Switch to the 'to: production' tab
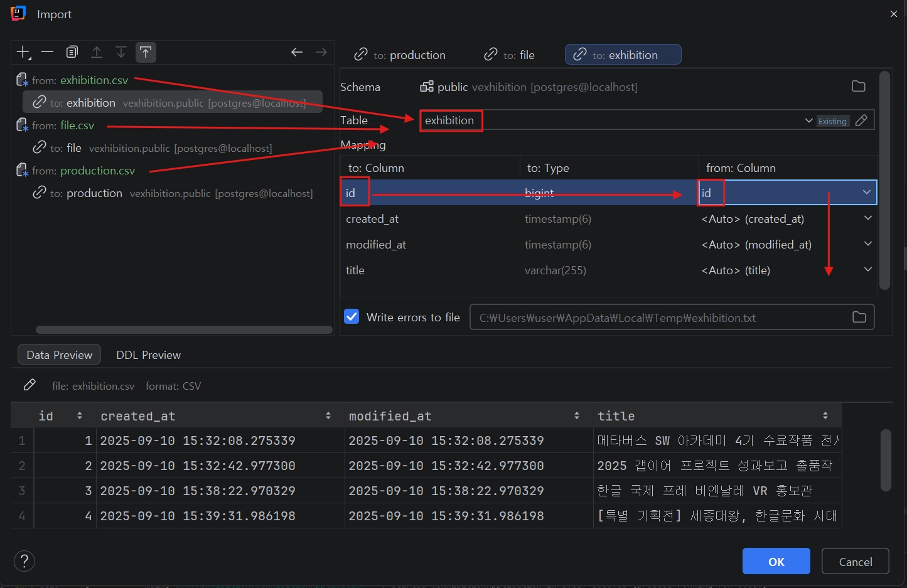This screenshot has height=588, width=907. coord(400,55)
